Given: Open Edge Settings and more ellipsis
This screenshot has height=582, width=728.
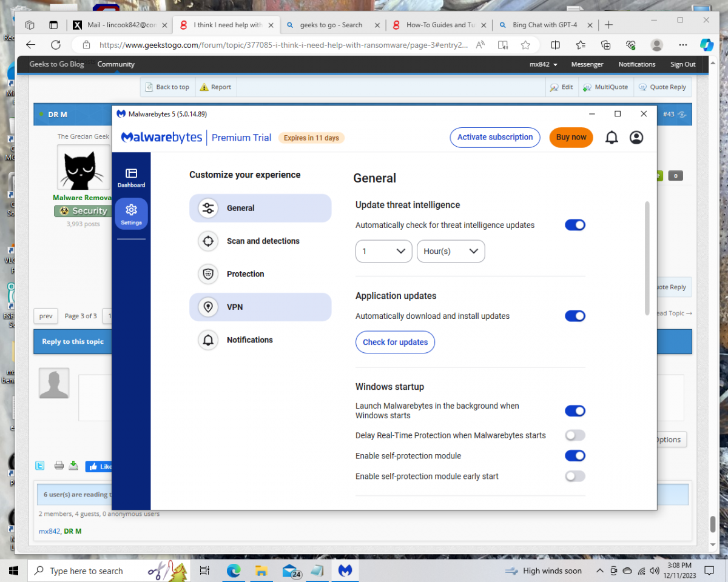Looking at the screenshot, I should pyautogui.click(x=683, y=45).
